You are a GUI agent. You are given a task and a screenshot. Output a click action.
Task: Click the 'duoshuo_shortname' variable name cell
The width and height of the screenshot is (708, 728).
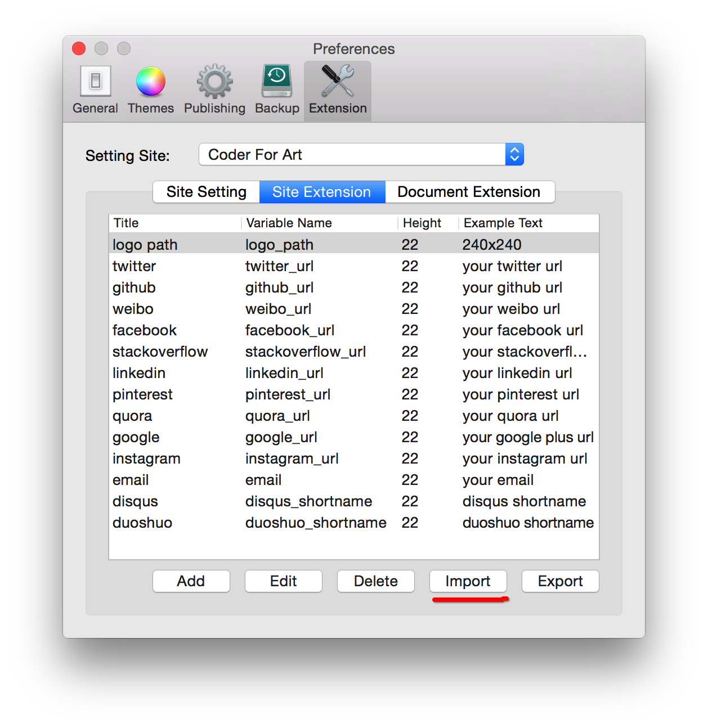316,523
